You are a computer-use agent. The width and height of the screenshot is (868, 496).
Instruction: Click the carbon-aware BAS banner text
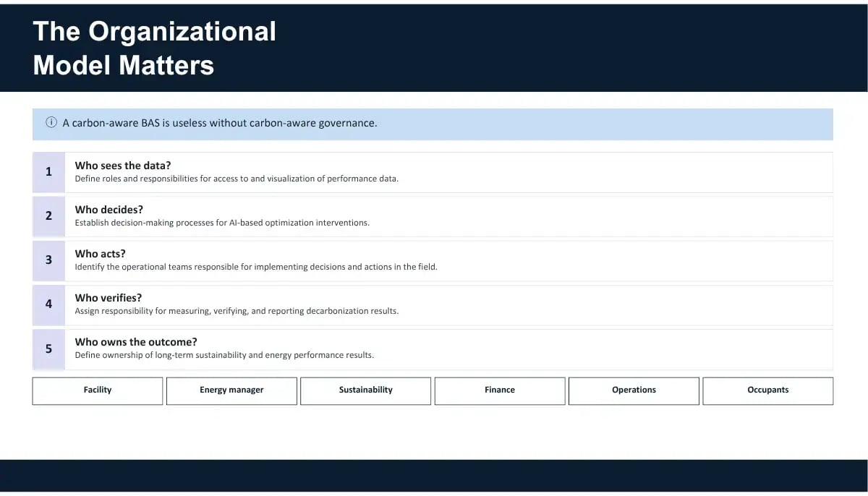(x=220, y=123)
